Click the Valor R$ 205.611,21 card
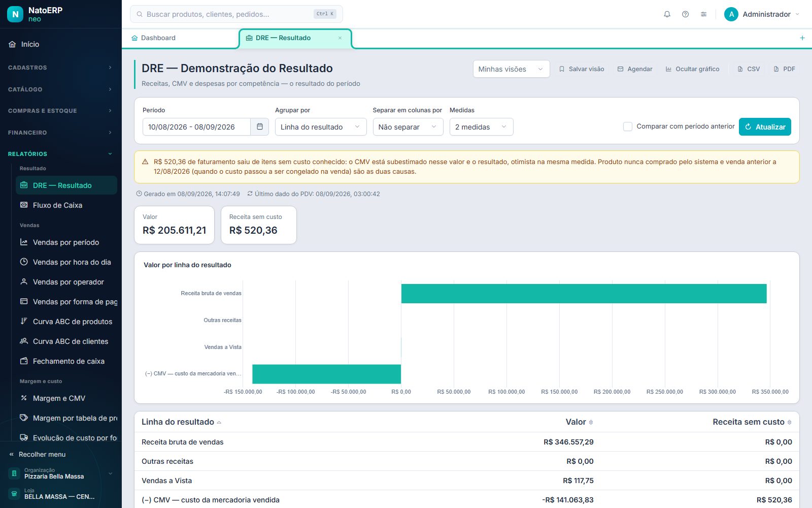The width and height of the screenshot is (812, 508). point(175,225)
